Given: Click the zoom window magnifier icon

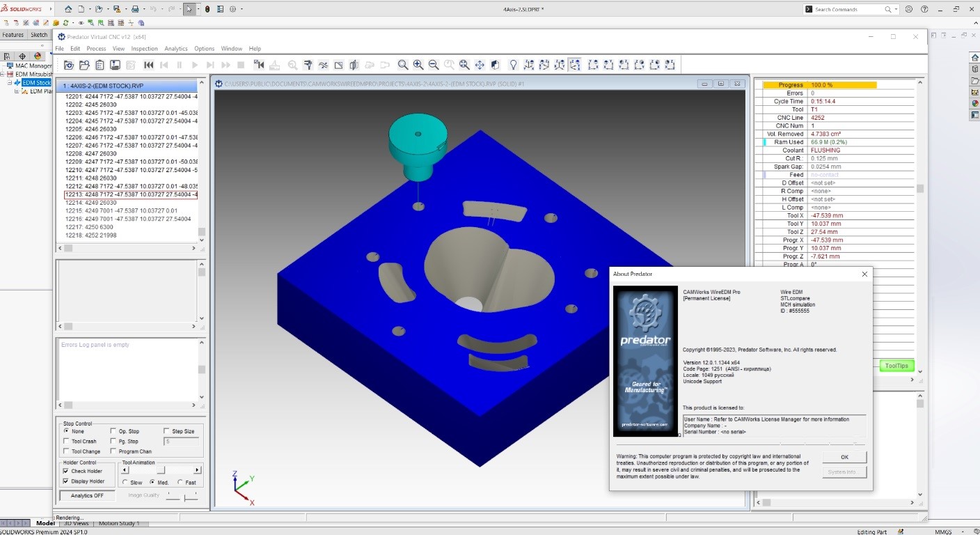Looking at the screenshot, I should point(464,65).
